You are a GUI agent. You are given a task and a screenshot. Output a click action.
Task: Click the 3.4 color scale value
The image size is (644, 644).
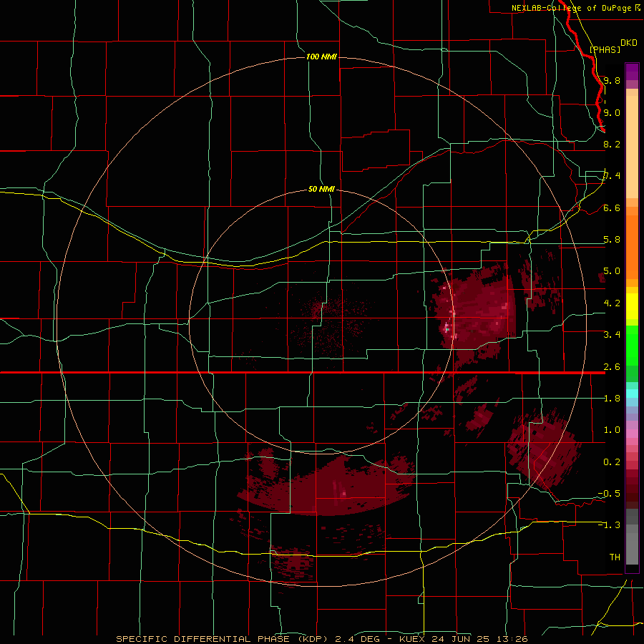[612, 335]
